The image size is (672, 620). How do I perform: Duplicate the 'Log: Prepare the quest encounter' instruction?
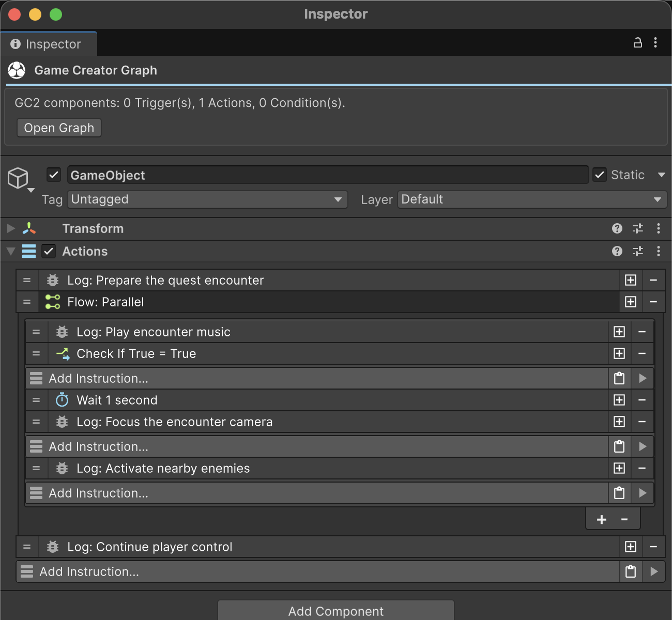tap(631, 280)
